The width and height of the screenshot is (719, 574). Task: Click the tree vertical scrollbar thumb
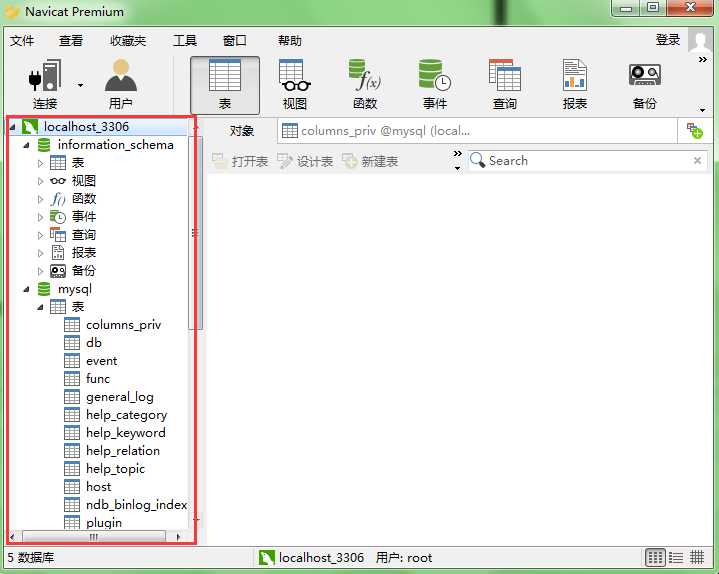click(195, 233)
